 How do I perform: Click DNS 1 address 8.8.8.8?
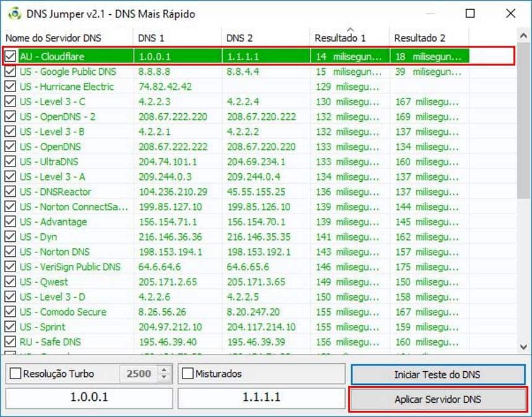pyautogui.click(x=155, y=72)
